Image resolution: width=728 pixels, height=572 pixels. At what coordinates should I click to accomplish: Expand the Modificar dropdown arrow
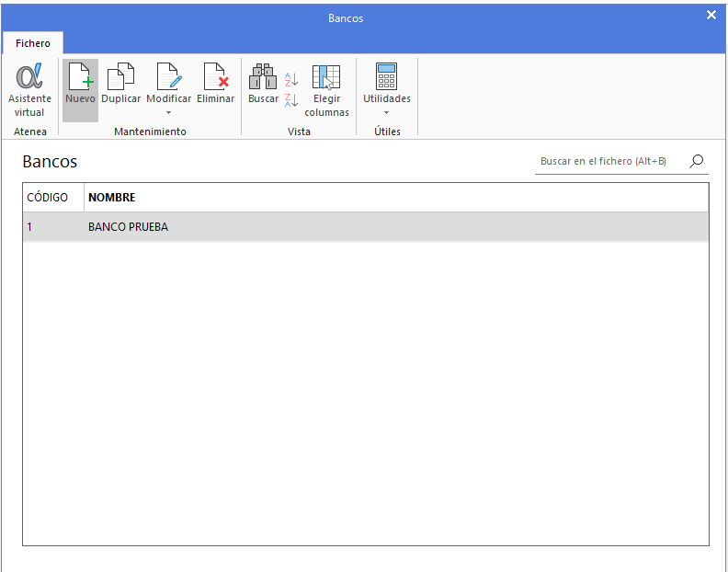(x=168, y=112)
